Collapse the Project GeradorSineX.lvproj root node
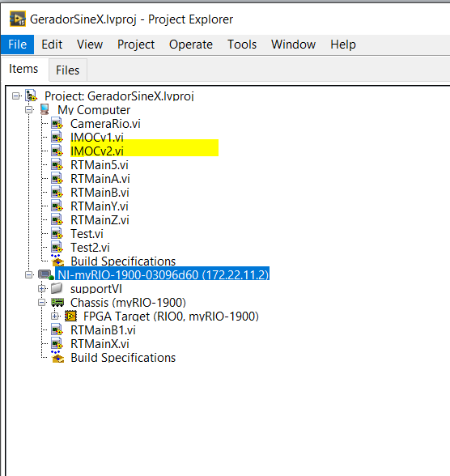This screenshot has width=450, height=476. point(15,96)
